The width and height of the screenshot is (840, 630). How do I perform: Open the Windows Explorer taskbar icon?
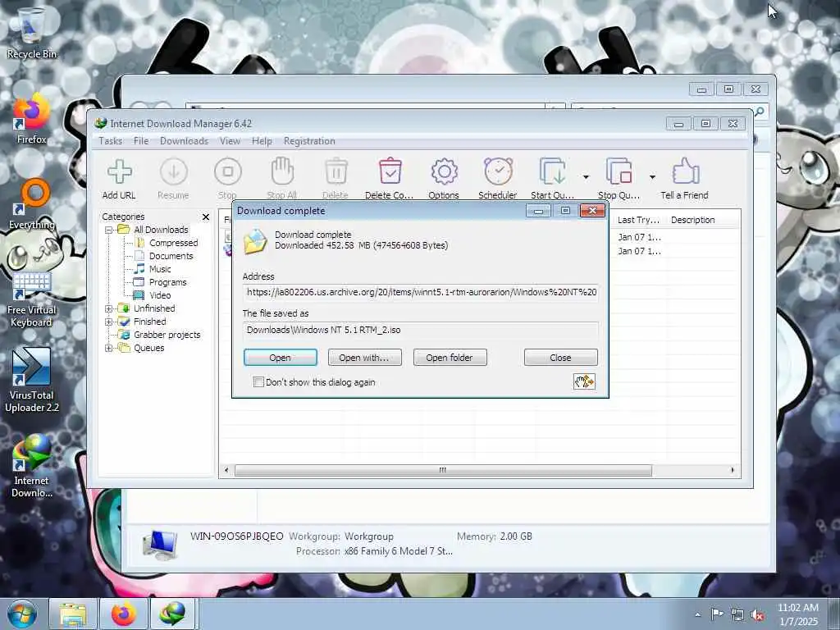[x=73, y=614]
